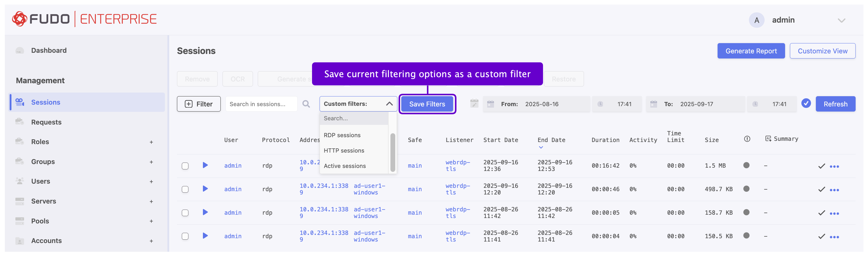The height and width of the screenshot is (259, 868).
Task: Click the From date 2025-08-16 field
Action: [x=536, y=104]
